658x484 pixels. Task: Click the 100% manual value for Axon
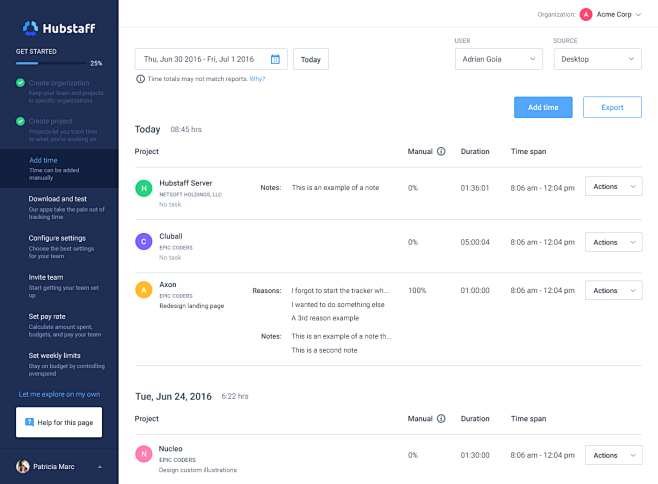pyautogui.click(x=417, y=290)
